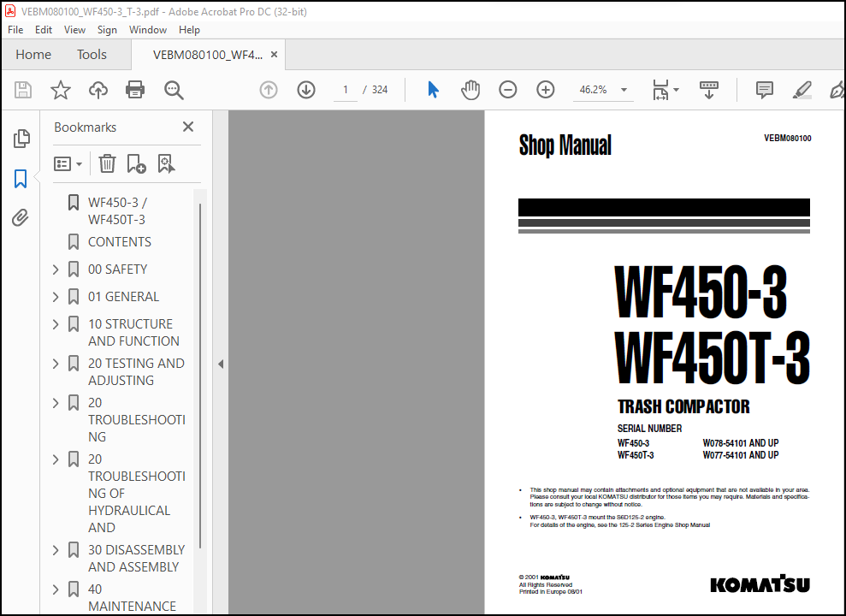Image resolution: width=846 pixels, height=616 pixels.
Task: Expand 20 TESTING AND ADJUSTING bookmark
Action: 56,364
